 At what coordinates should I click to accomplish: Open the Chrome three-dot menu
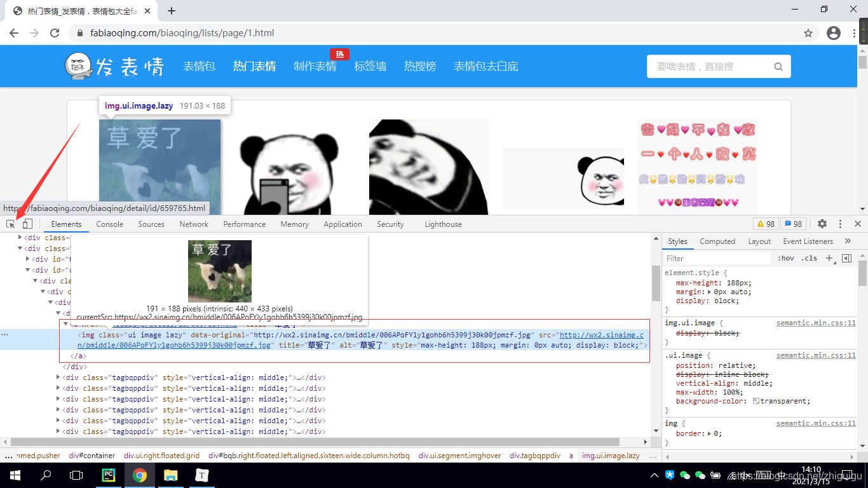coord(855,33)
